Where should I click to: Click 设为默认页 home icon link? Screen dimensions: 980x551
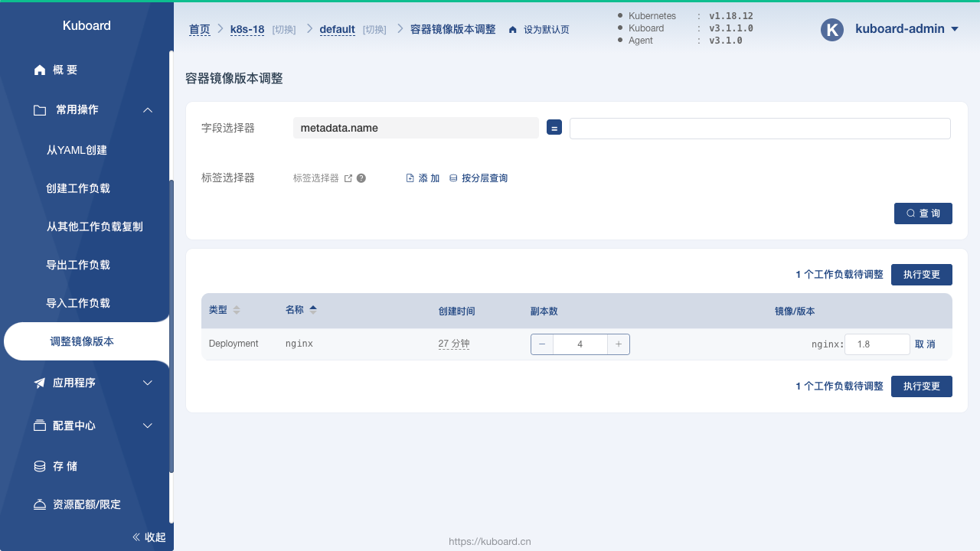(539, 29)
